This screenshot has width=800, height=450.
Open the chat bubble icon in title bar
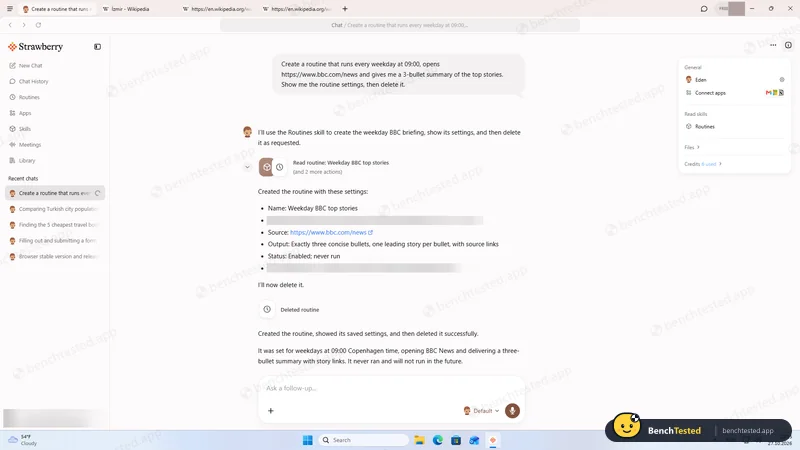(704, 9)
